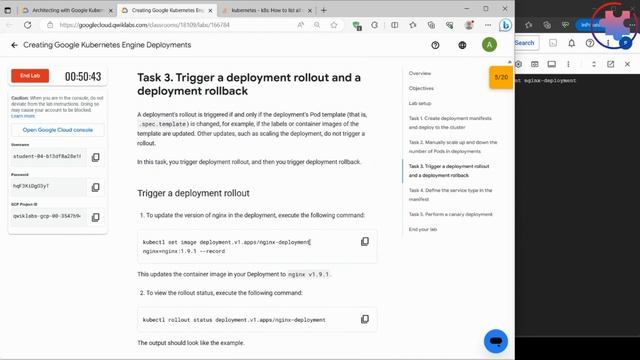This screenshot has width=640, height=360.
Task: Open the lab help question mark icon
Action: 435,45
